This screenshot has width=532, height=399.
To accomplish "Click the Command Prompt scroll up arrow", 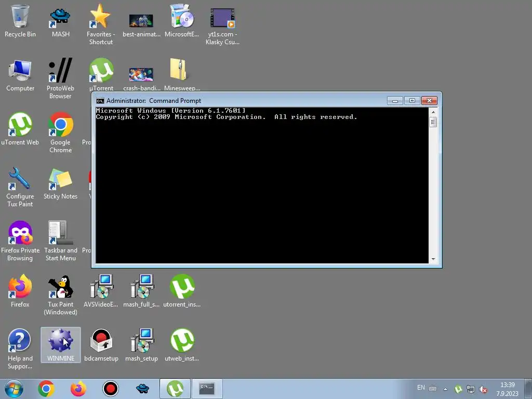I will point(433,112).
